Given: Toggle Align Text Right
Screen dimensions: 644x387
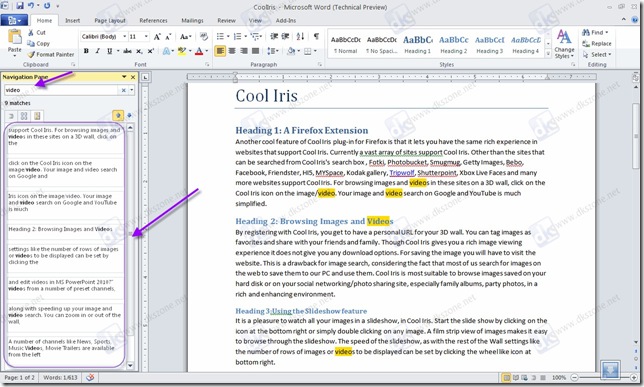Looking at the screenshot, I should click(x=244, y=51).
